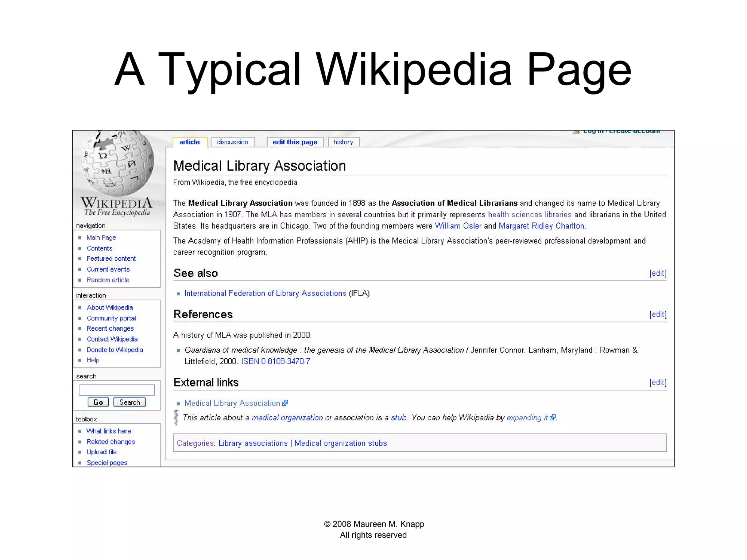Click the stub caduceus icon
Viewport: 747px width, 560px height.
tap(177, 418)
